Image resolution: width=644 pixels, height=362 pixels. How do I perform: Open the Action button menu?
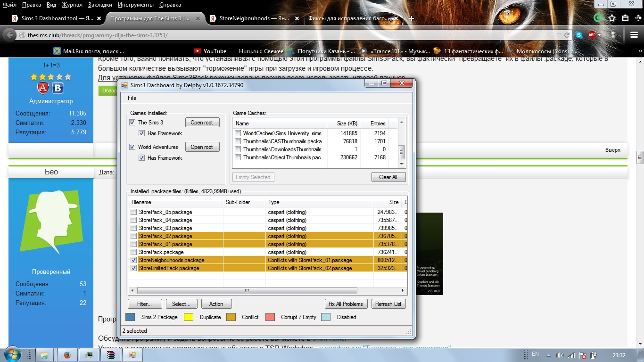coord(216,304)
